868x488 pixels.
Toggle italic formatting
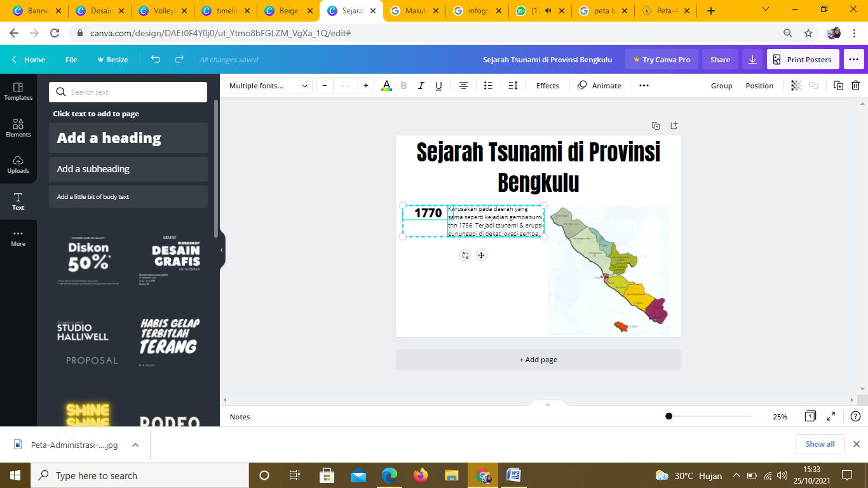(x=421, y=86)
